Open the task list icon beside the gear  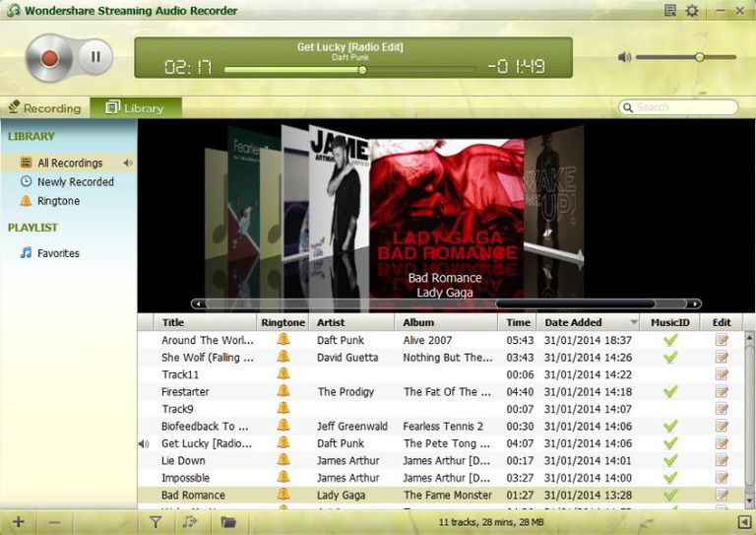(670, 10)
